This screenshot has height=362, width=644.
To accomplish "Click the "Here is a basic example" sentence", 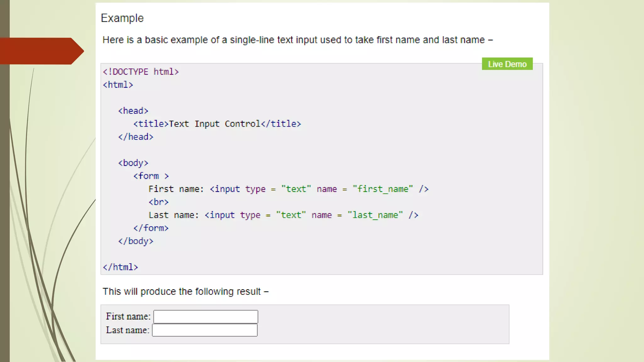I will coord(297,40).
